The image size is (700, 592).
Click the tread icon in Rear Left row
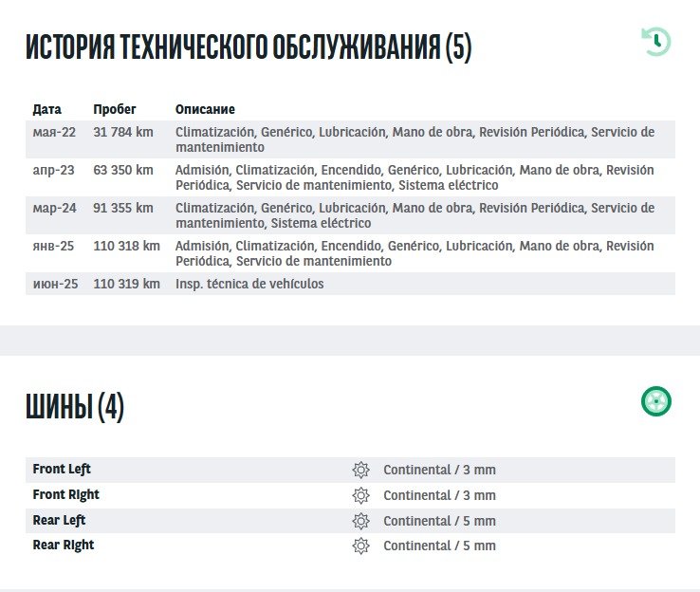tap(360, 521)
